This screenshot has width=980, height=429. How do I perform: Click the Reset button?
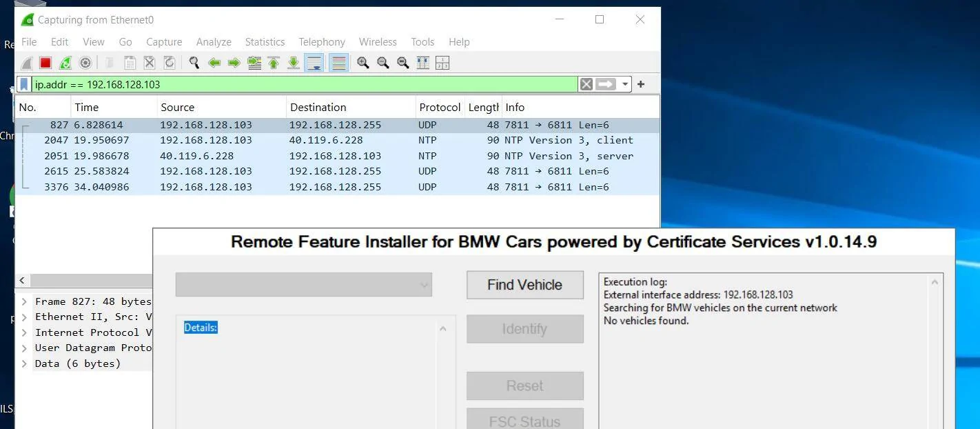[x=525, y=386]
